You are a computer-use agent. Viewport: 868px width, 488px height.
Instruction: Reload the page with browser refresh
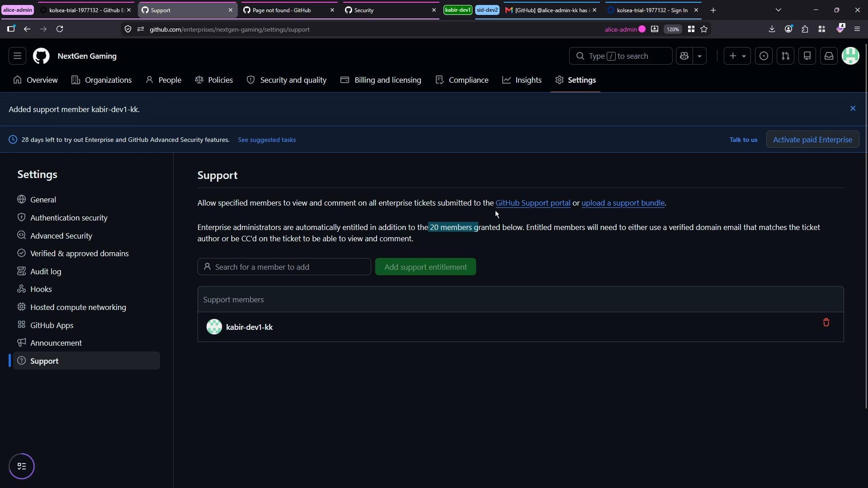point(60,29)
